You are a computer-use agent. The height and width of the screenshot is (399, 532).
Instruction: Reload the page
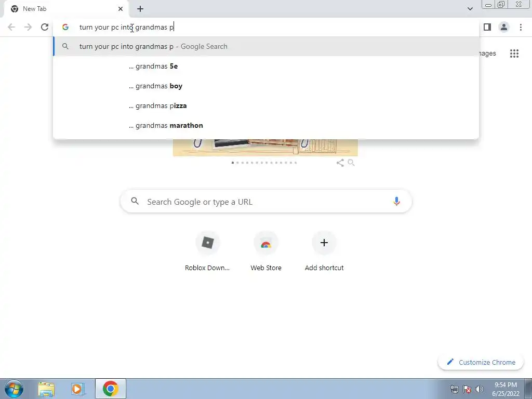pos(45,27)
